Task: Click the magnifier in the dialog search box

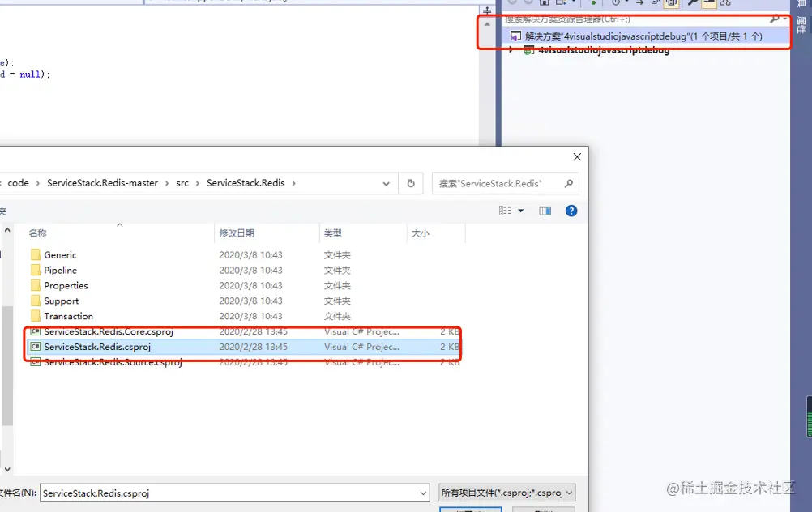Action: (x=569, y=183)
